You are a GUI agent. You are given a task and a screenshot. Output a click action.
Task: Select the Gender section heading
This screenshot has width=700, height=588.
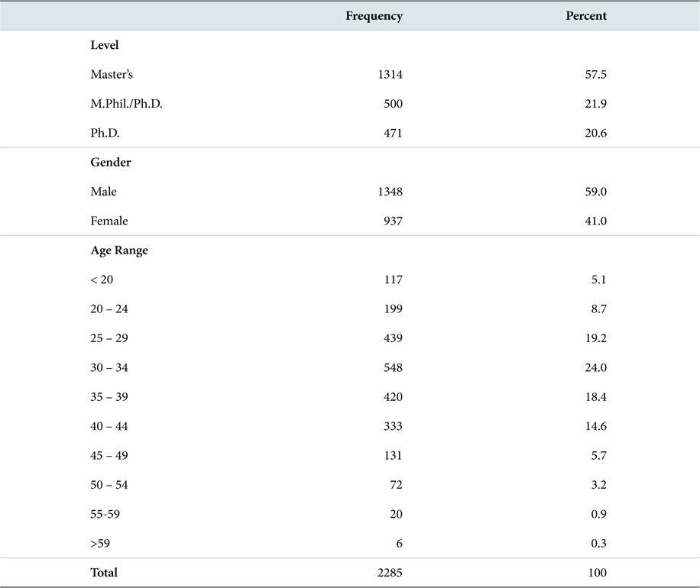point(111,162)
